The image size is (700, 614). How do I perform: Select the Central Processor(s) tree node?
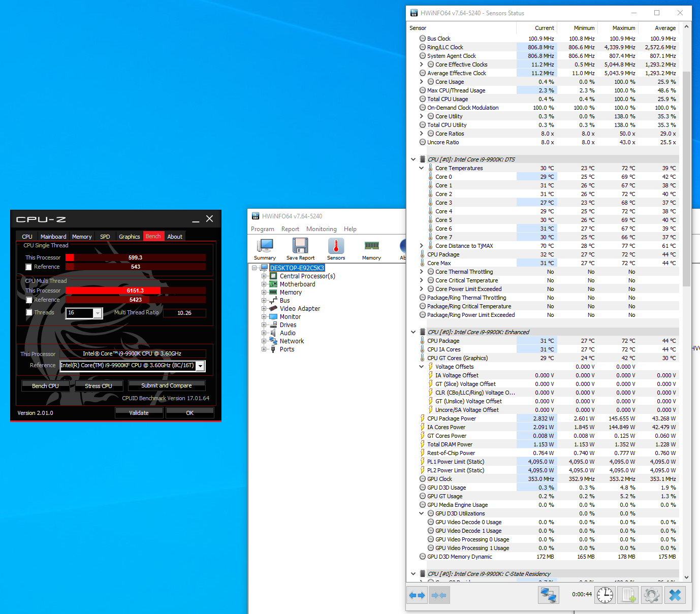(307, 276)
